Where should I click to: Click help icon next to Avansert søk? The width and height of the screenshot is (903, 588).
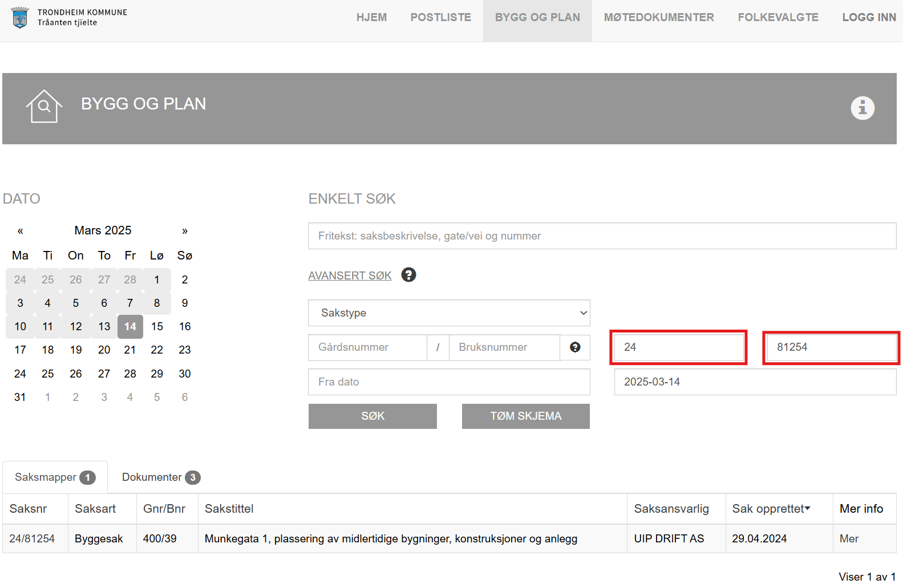(x=408, y=275)
